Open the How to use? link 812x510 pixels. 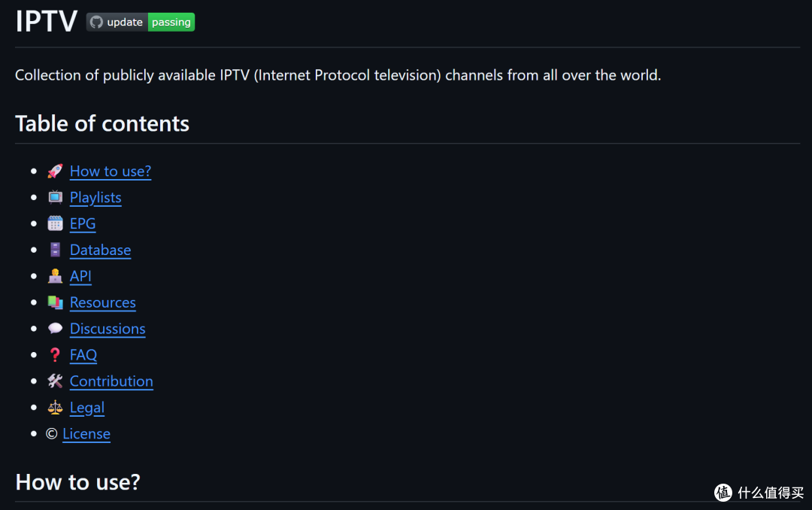(x=111, y=171)
